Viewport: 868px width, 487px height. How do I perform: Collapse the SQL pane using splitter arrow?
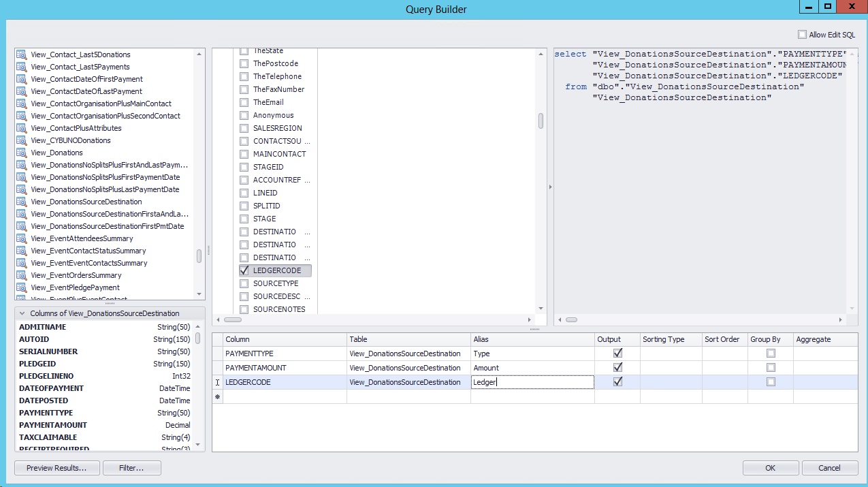[x=549, y=185]
